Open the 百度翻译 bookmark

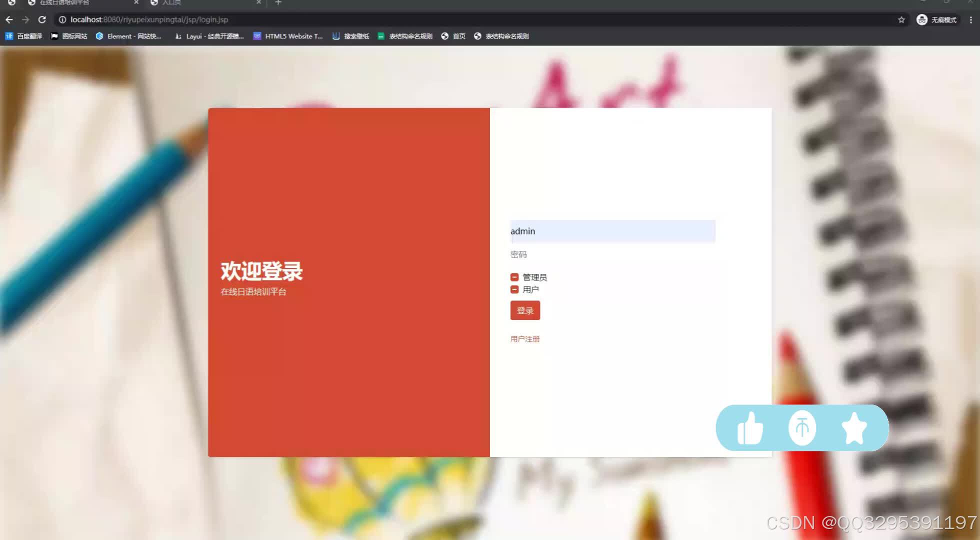tap(23, 36)
